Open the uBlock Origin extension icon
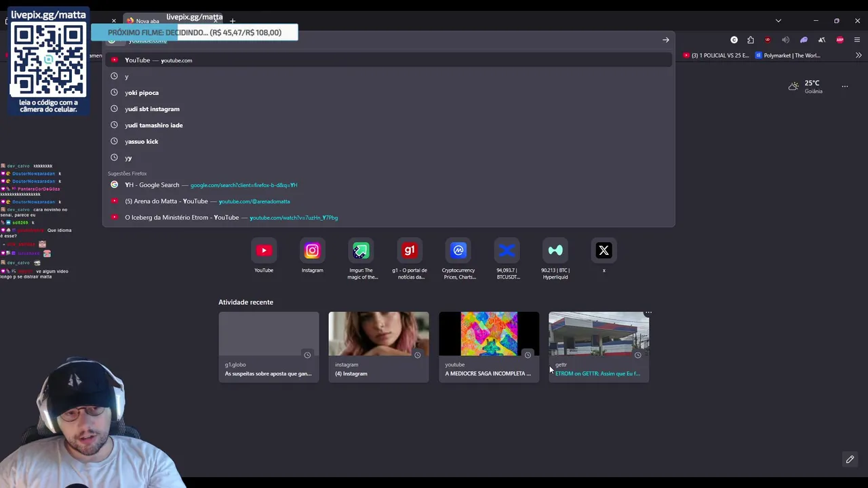 (768, 40)
